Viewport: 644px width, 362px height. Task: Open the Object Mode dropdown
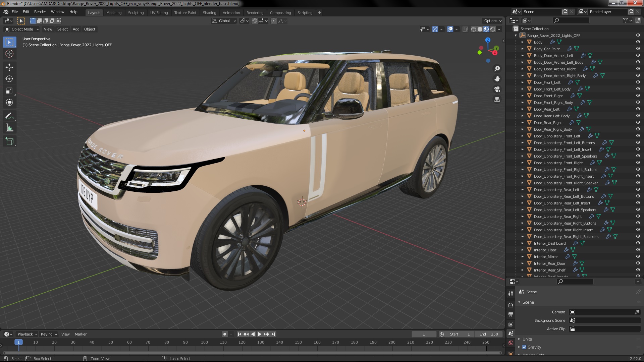coord(22,29)
